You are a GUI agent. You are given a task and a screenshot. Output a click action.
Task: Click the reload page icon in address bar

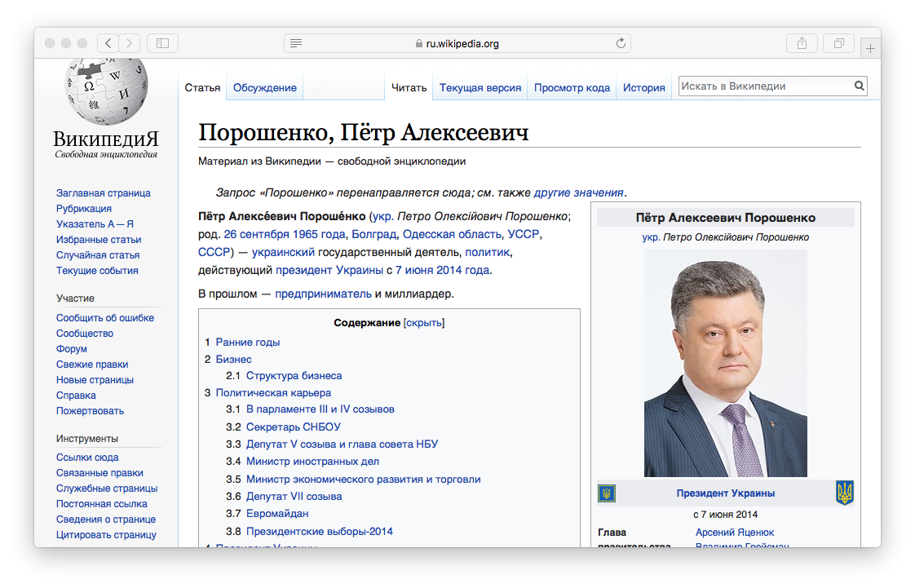click(621, 43)
